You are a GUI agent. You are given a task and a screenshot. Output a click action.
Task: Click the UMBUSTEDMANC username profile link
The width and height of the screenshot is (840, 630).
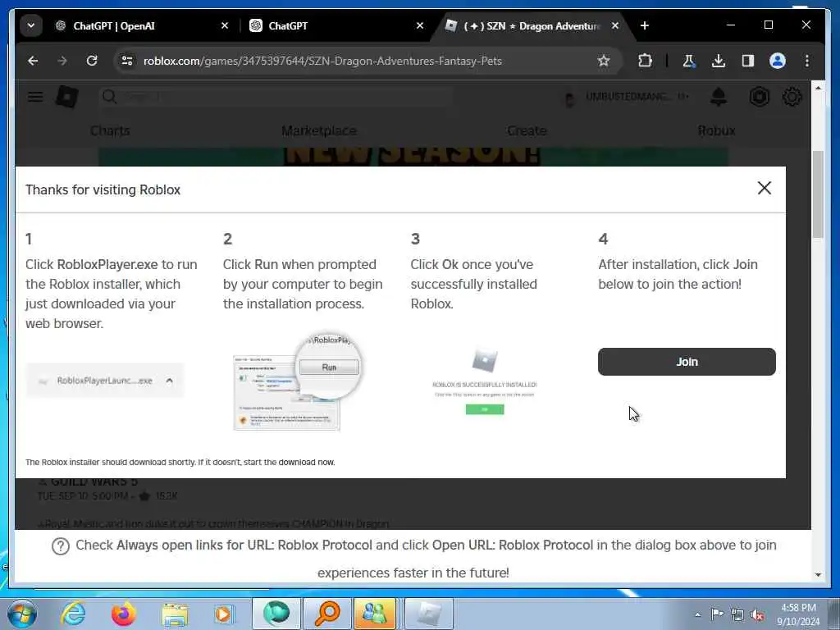click(626, 97)
